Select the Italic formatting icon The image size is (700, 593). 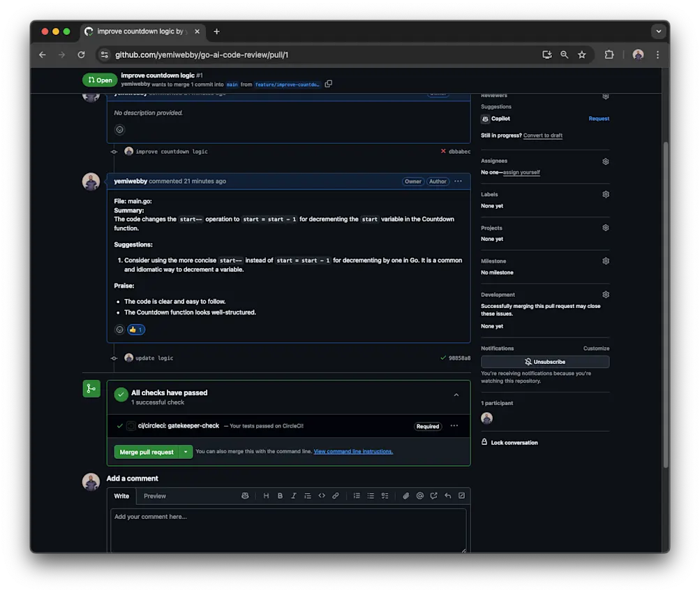coord(294,495)
